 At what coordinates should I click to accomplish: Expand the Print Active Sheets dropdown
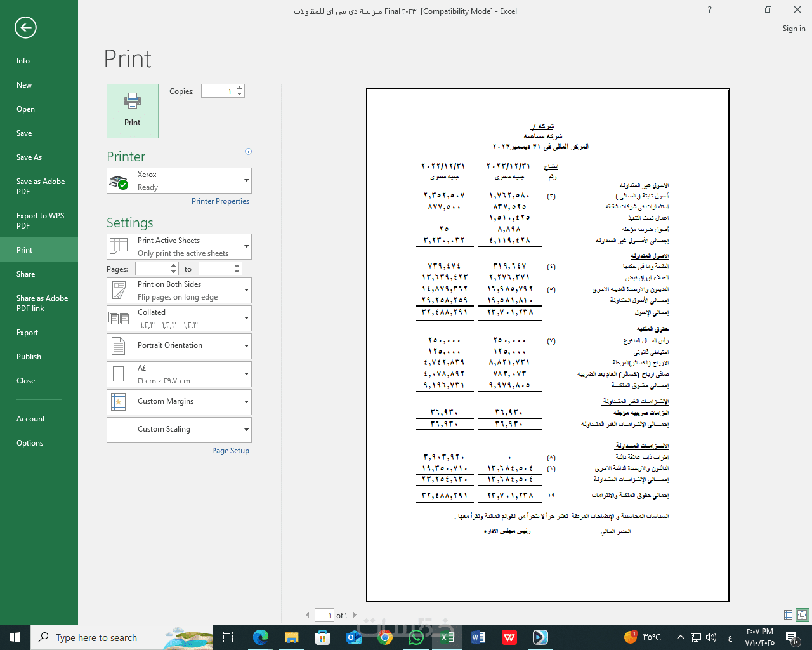pyautogui.click(x=179, y=247)
